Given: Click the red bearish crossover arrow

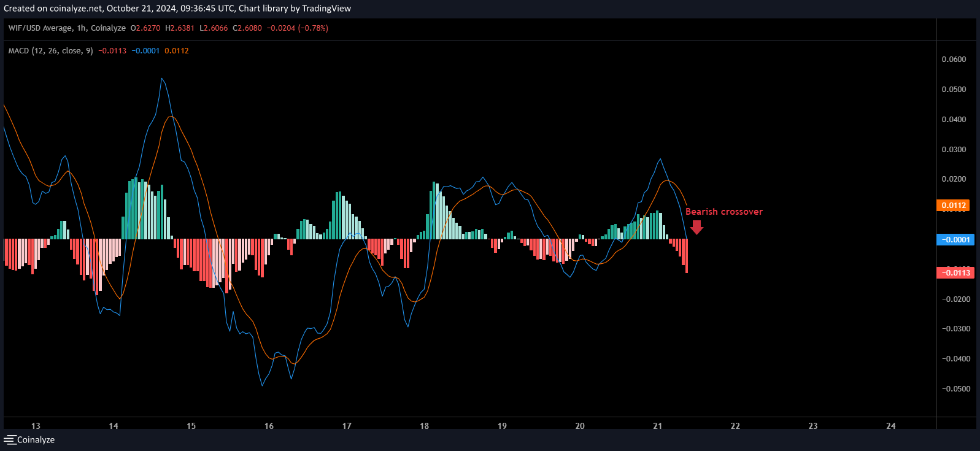Looking at the screenshot, I should (x=696, y=227).
